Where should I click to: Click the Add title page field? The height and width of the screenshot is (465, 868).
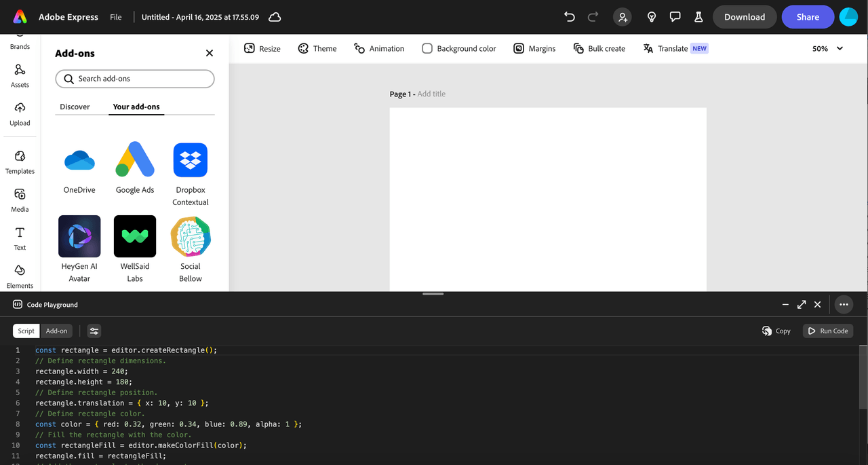click(431, 94)
